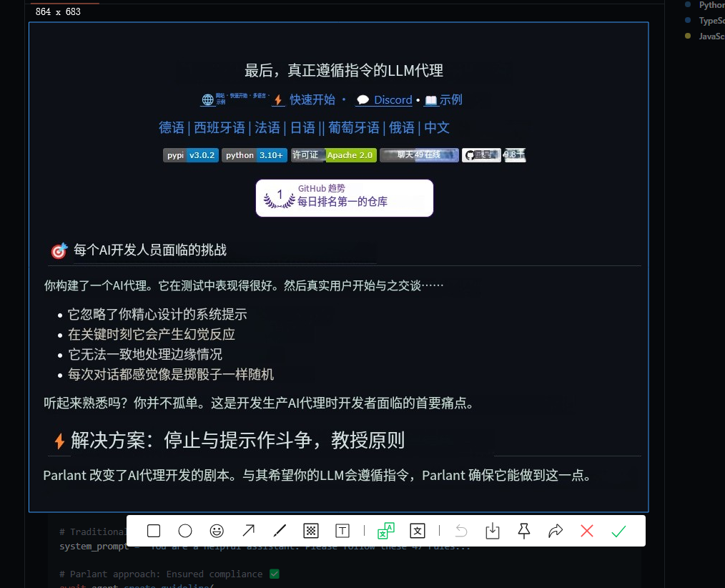Select the mosaic blur tool
The height and width of the screenshot is (588, 725).
click(311, 531)
